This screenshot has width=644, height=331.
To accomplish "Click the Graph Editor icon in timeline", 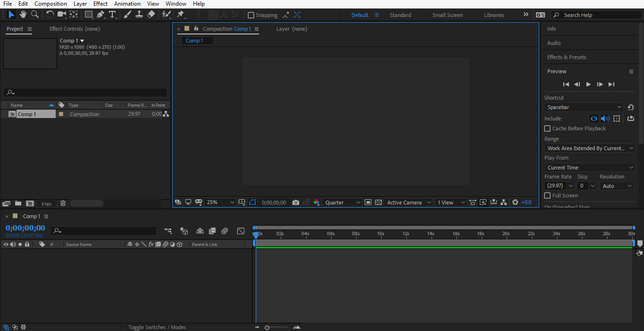I will point(241,231).
